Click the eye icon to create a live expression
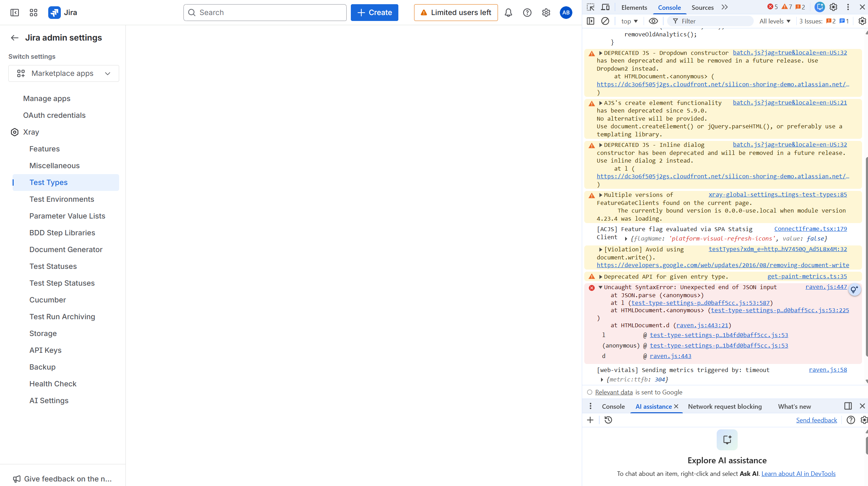 pyautogui.click(x=653, y=21)
